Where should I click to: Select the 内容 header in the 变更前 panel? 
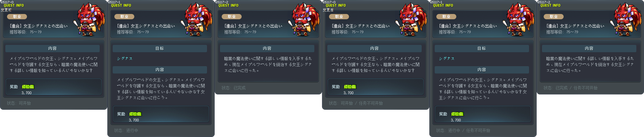(52, 49)
